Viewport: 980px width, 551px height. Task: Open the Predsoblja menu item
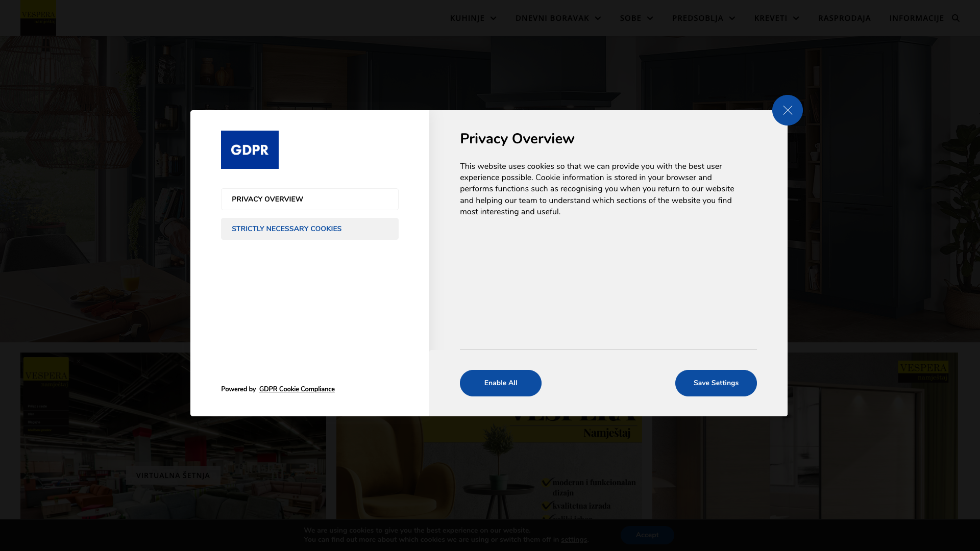pos(698,18)
